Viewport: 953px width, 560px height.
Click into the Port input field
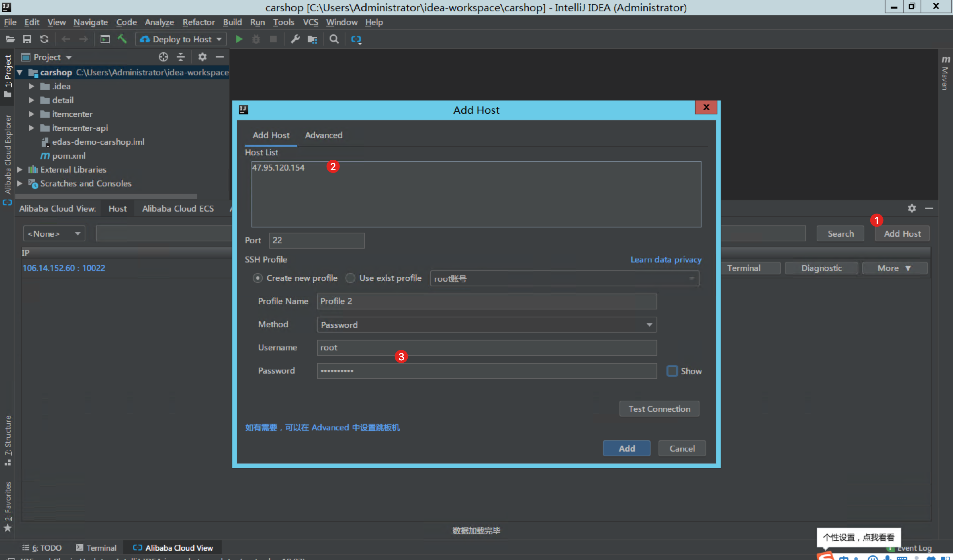click(317, 240)
